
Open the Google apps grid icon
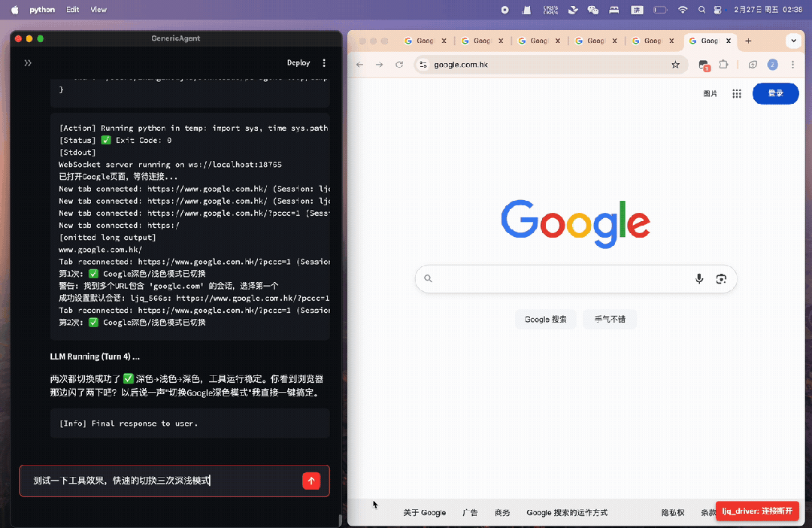(737, 93)
